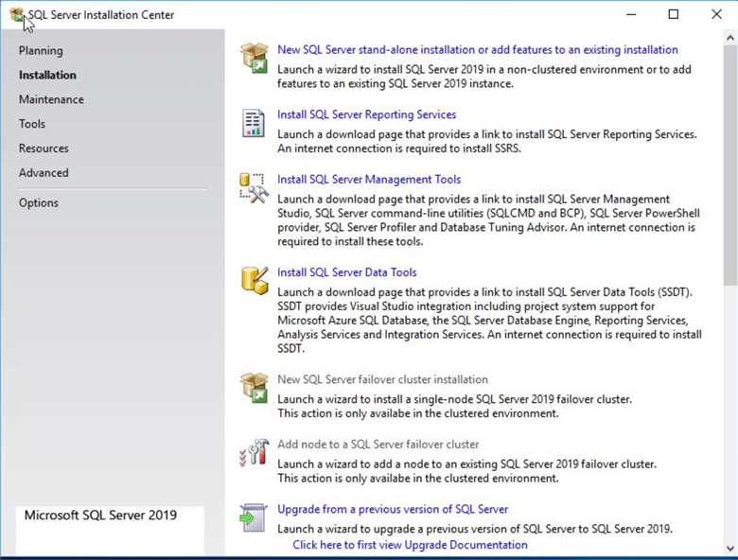This screenshot has height=560, width=738.
Task: Switch to the Maintenance page
Action: click(51, 99)
